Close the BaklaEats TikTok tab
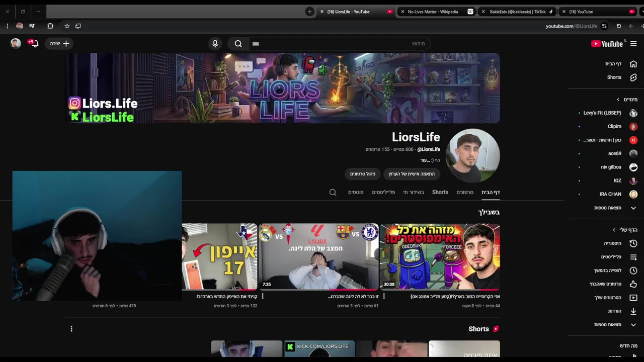 [483, 12]
